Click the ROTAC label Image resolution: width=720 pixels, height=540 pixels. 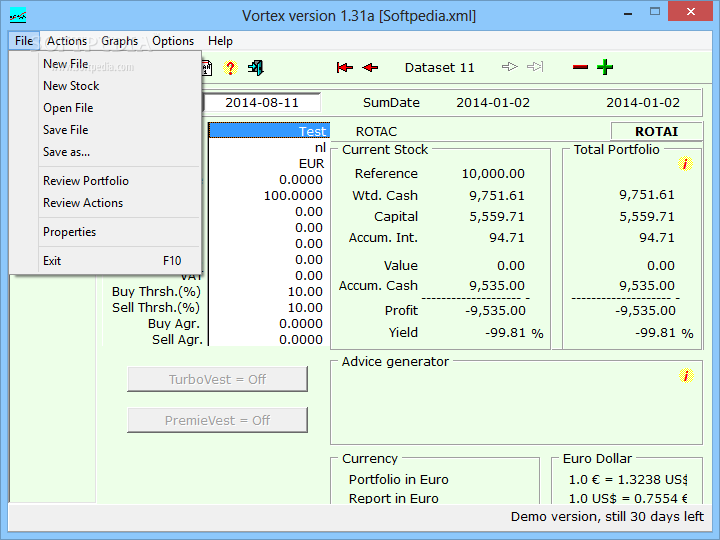pos(376,132)
